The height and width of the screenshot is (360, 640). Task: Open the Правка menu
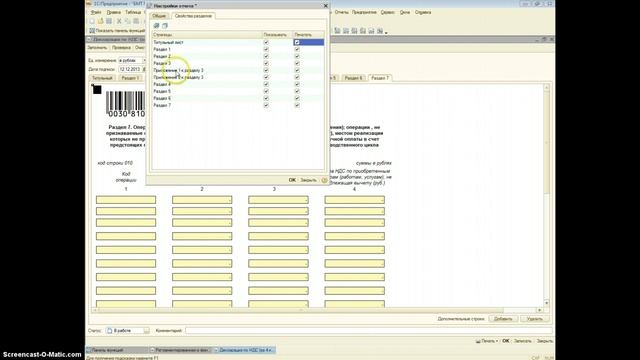click(x=113, y=13)
